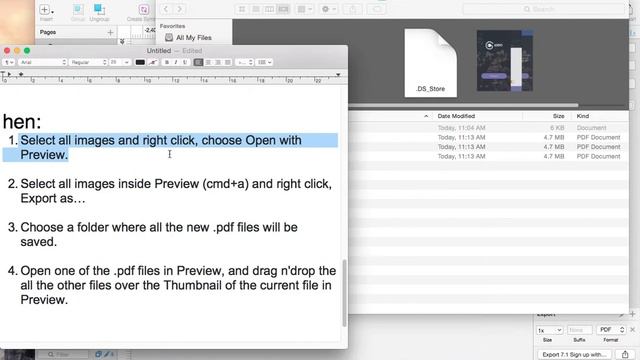The image size is (640, 360).
Task: Add a new page in Sketch Pages panel
Action: point(110,32)
